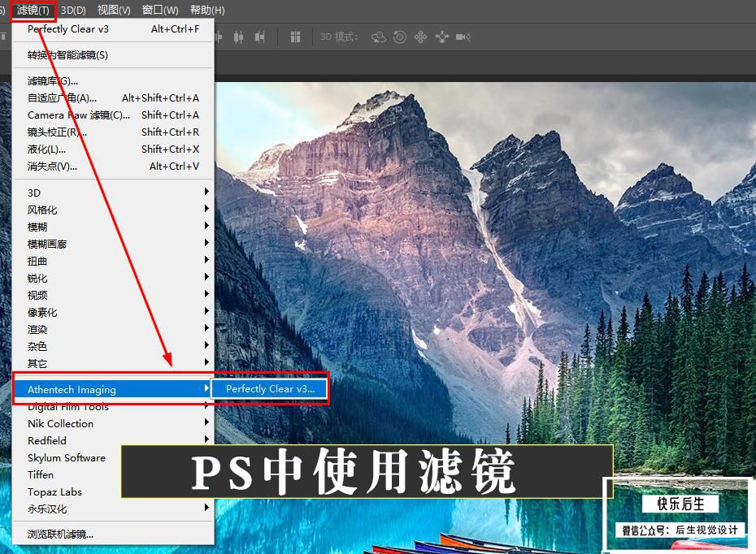The width and height of the screenshot is (756, 554).
Task: Choose 镜头校正(R) lens correction
Action: tap(113, 132)
